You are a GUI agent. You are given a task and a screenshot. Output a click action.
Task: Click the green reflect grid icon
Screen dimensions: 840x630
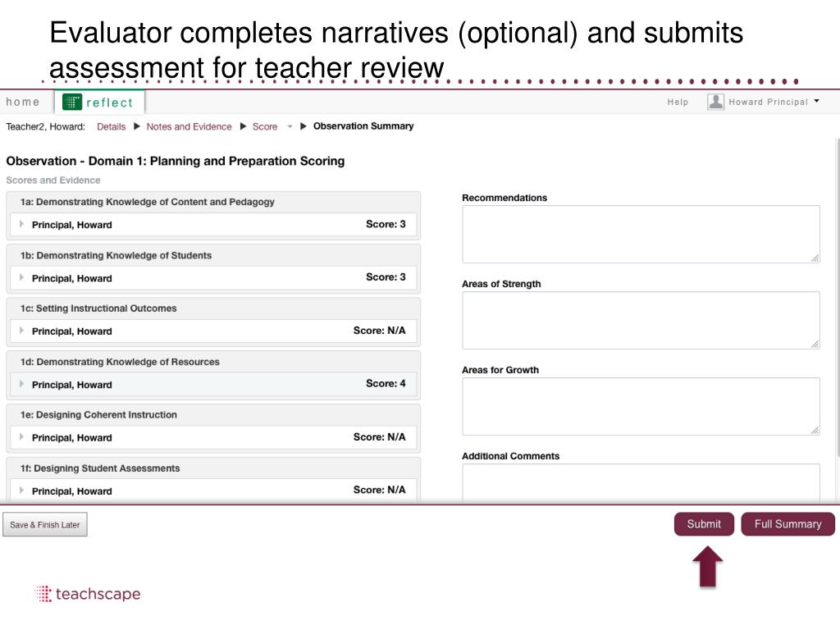click(x=72, y=102)
